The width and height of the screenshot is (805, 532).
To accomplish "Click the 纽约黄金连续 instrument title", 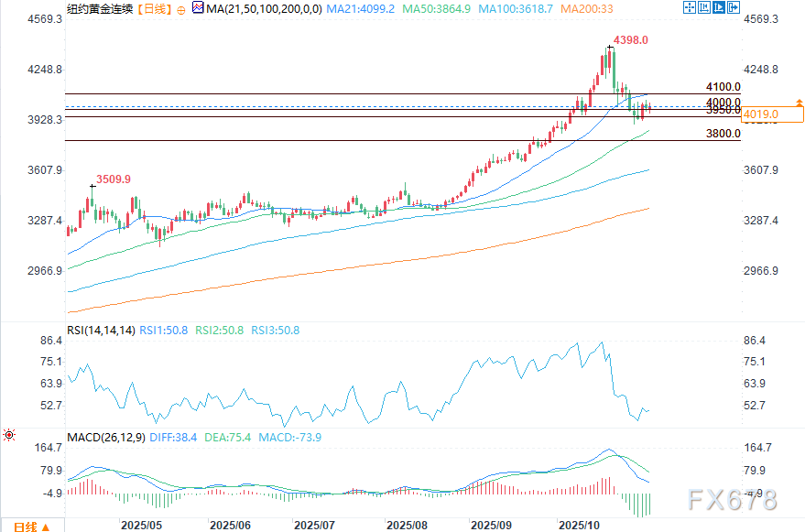I will 98,9.
